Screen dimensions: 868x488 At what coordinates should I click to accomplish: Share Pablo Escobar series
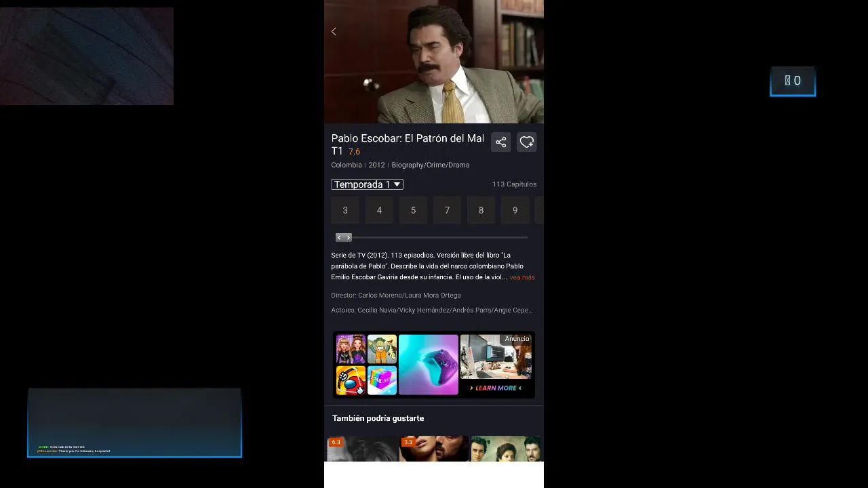tap(500, 142)
